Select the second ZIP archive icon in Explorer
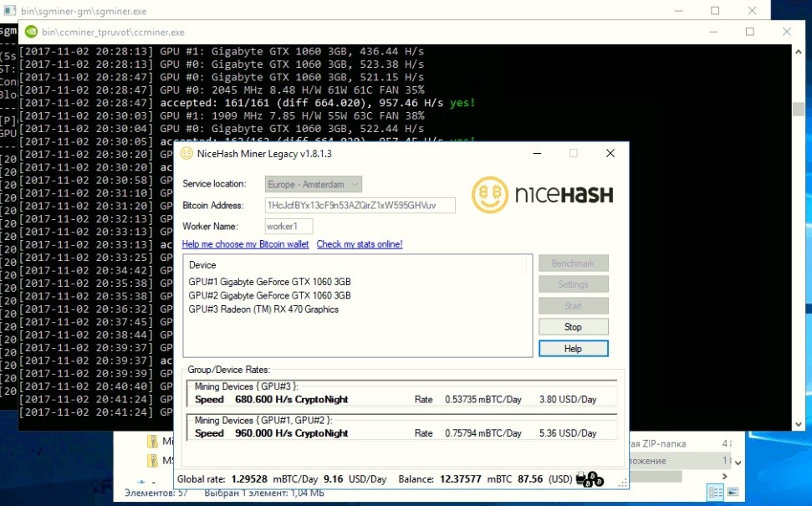The height and width of the screenshot is (506, 812). point(152,460)
